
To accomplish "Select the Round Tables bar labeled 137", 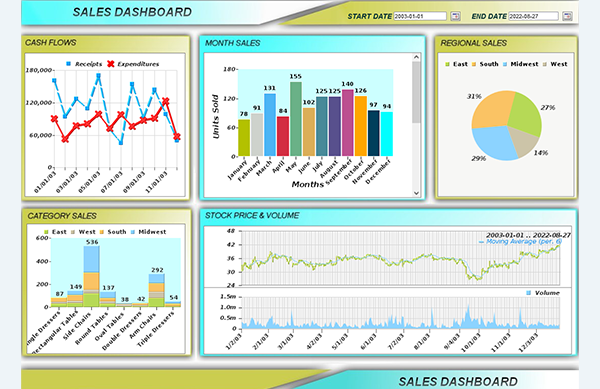I will pos(108,299).
